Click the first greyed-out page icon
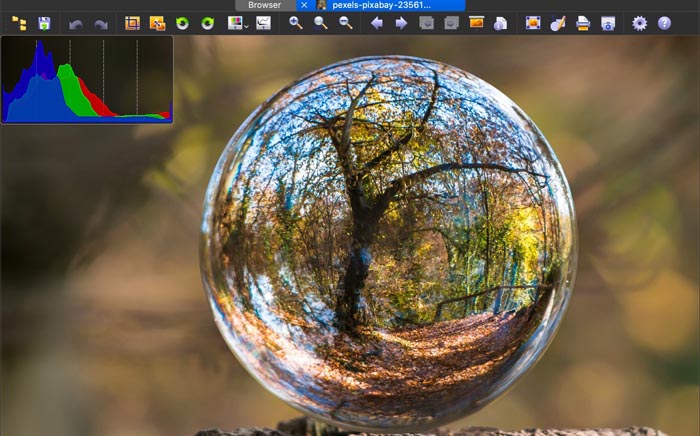The image size is (700, 436). (x=426, y=23)
